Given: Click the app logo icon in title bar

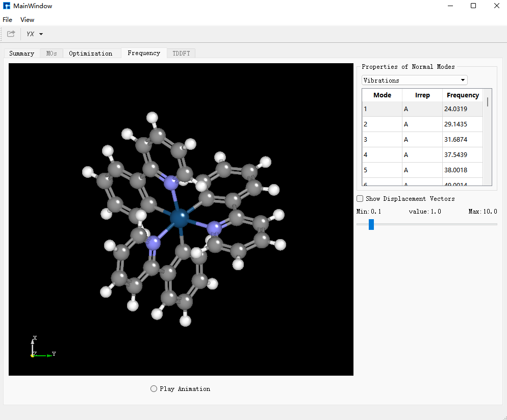Looking at the screenshot, I should (x=7, y=6).
